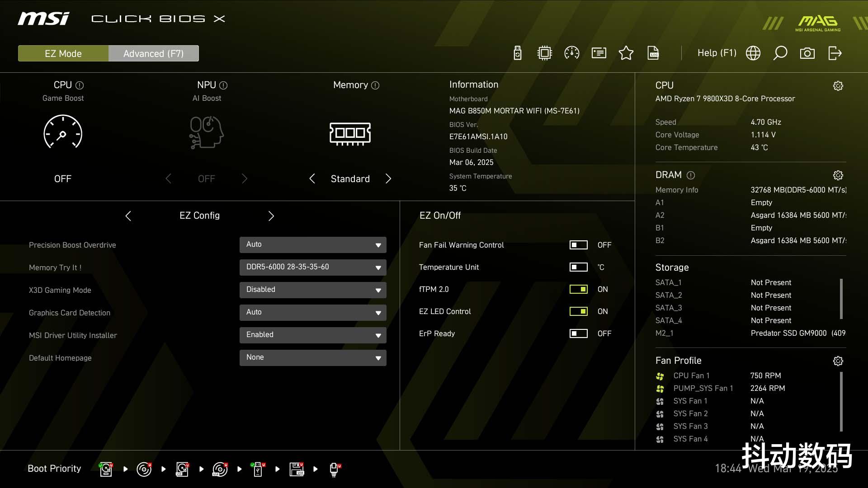This screenshot has width=868, height=488.
Task: Open CPU panel settings gear
Action: pos(838,86)
